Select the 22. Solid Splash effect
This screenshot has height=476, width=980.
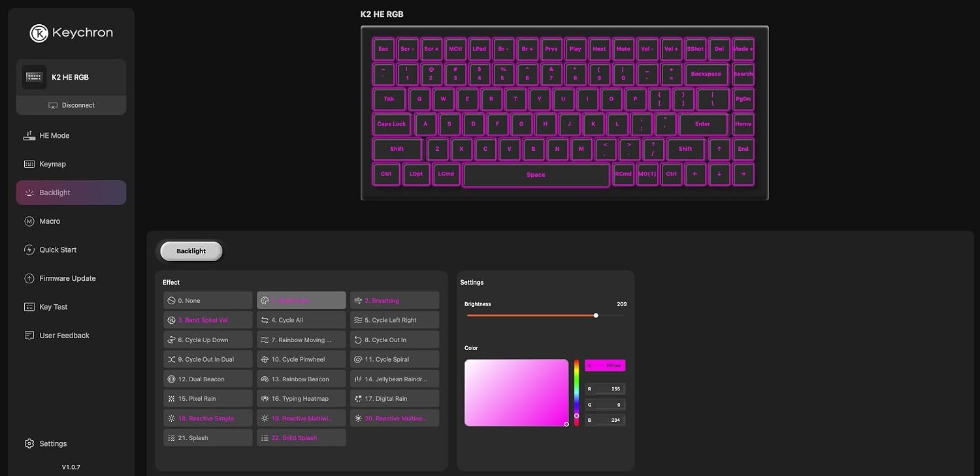[x=301, y=437]
